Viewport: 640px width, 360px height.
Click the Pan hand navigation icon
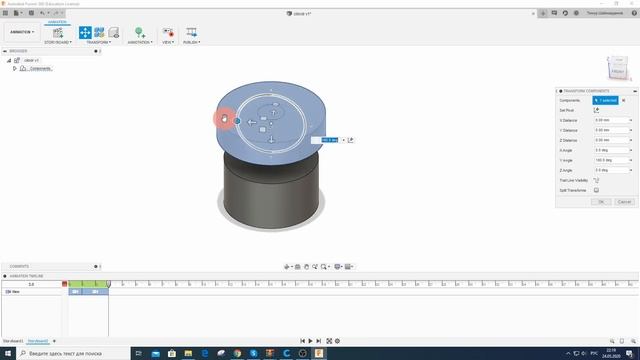(306, 267)
